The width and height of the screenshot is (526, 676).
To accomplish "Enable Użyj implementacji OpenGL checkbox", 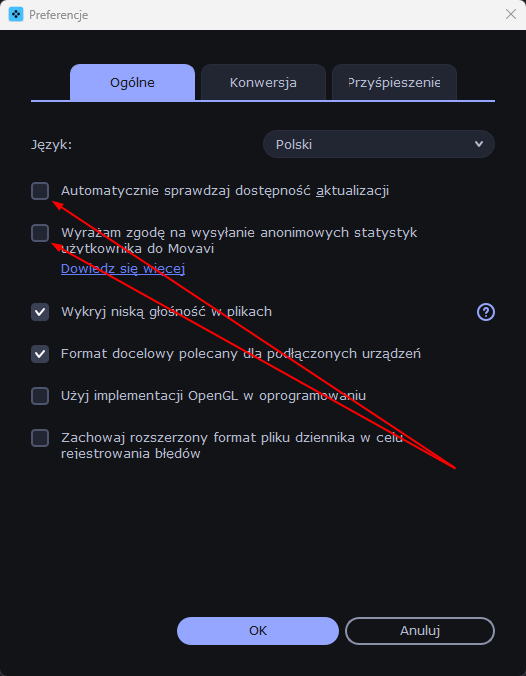I will (x=40, y=396).
